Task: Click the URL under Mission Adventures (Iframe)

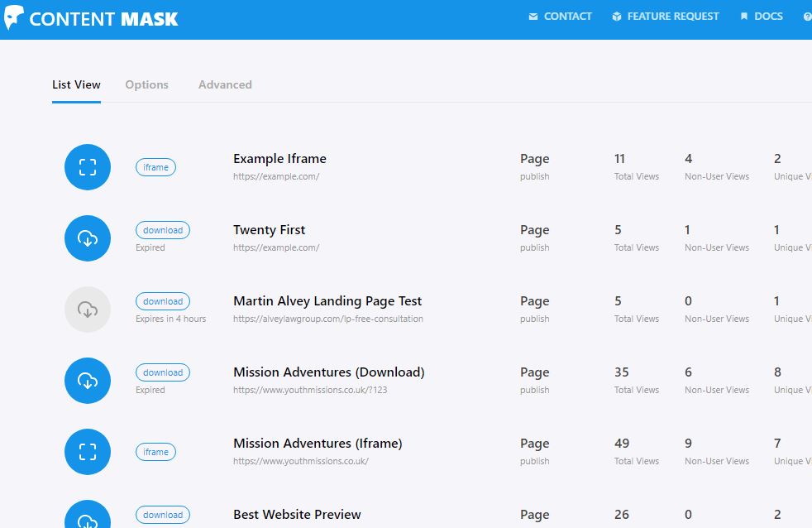Action: click(301, 461)
